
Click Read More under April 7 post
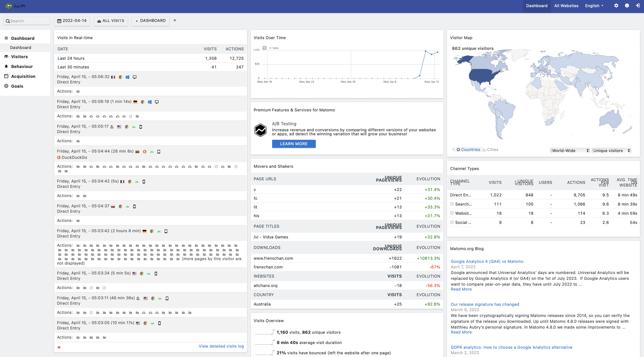[x=461, y=289]
